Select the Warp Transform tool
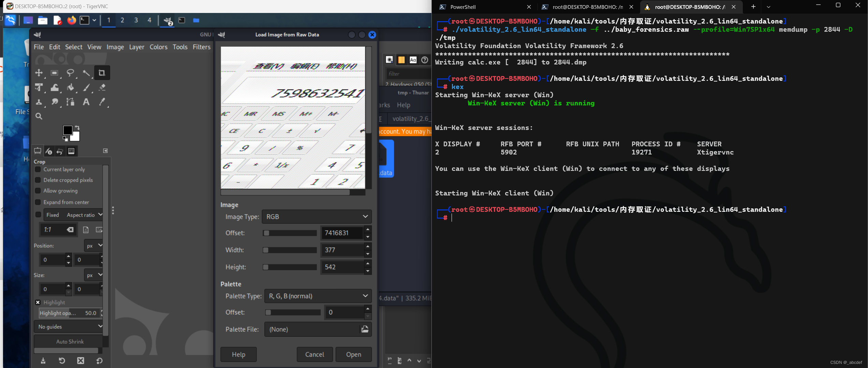Screen dimensions: 868x368 point(55,87)
